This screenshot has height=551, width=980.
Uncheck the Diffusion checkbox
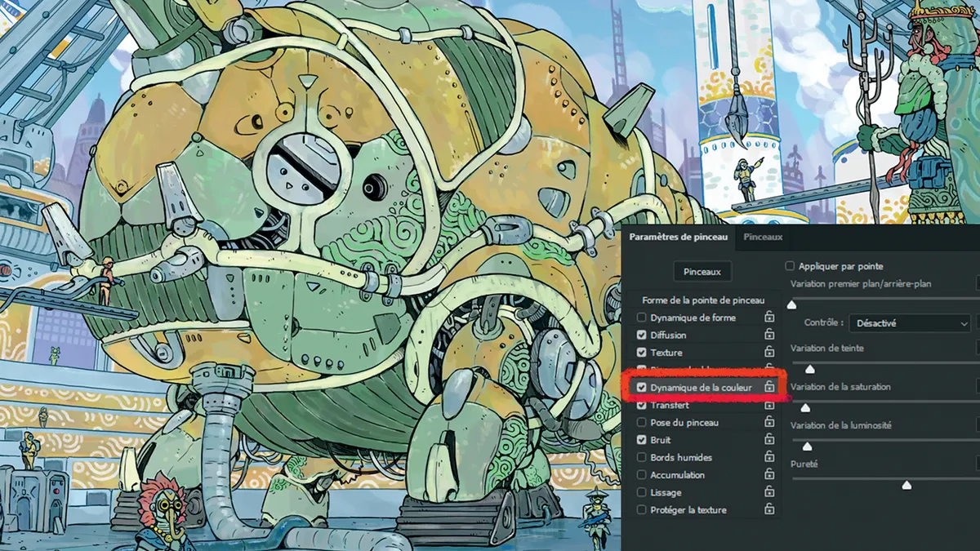[x=642, y=335]
